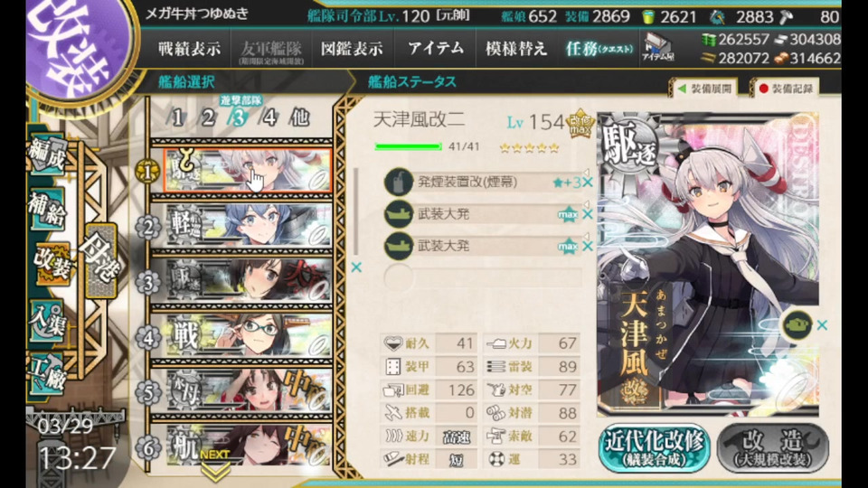Open the 工廠 (factory) sidebar icon
This screenshot has width=868, height=488.
coord(48,373)
